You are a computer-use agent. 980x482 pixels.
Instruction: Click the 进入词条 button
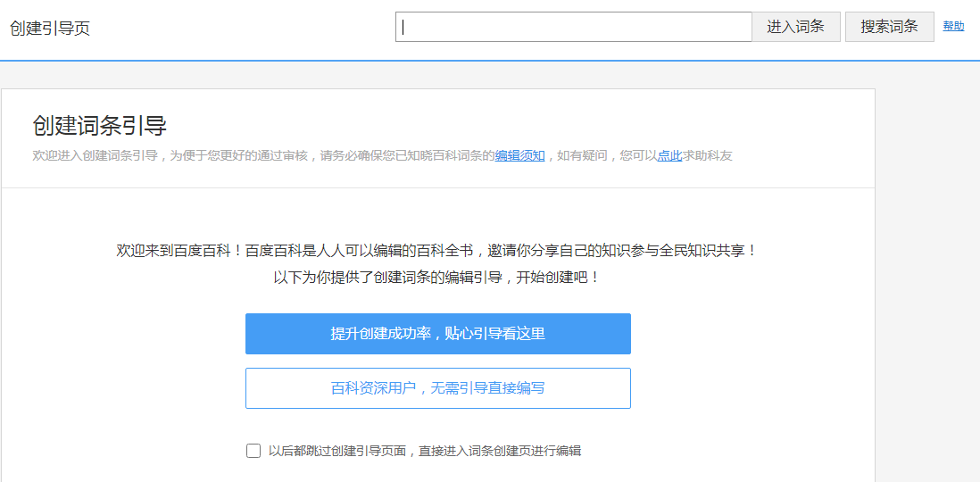[x=795, y=27]
